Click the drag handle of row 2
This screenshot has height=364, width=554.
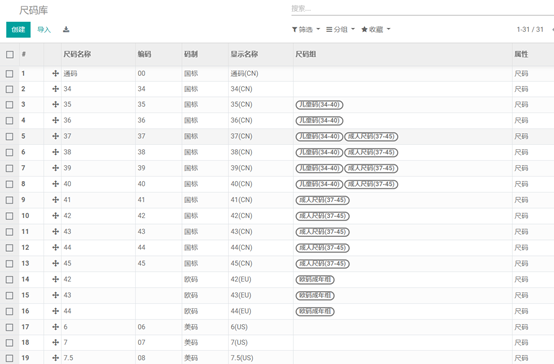pos(55,89)
